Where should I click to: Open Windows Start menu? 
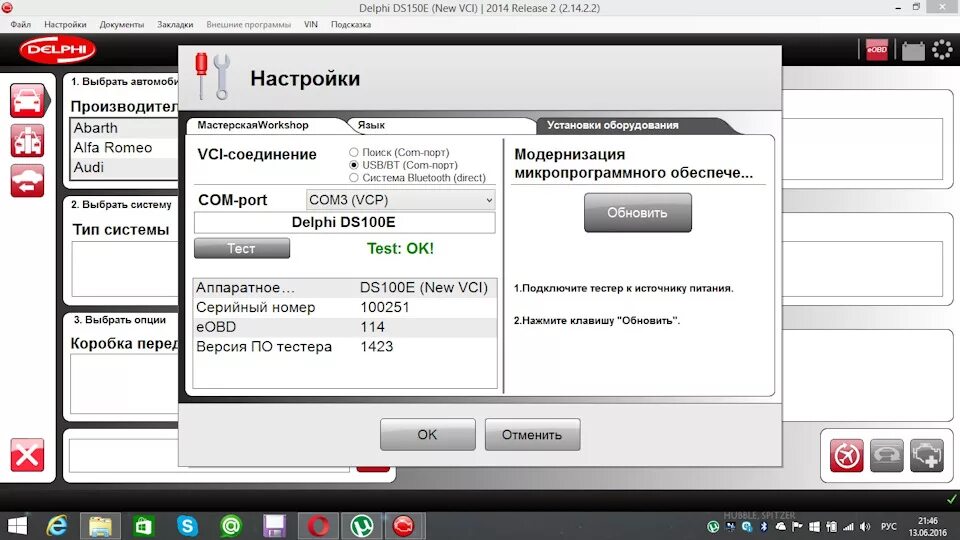(x=17, y=526)
